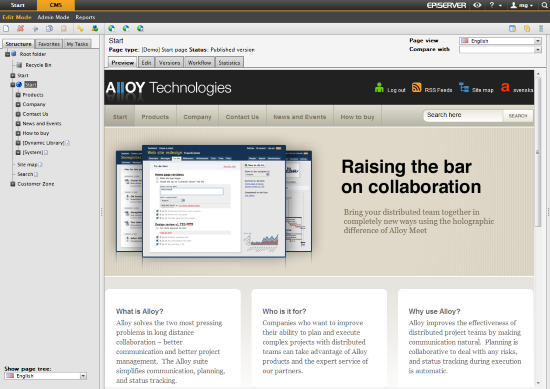The width and height of the screenshot is (550, 389).
Task: Open the mg user account dropdown
Action: tap(522, 5)
